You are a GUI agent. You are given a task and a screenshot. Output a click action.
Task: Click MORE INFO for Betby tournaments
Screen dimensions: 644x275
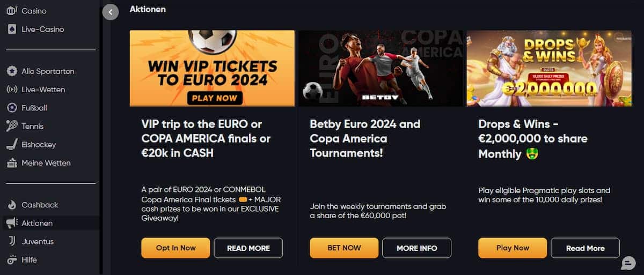click(416, 248)
